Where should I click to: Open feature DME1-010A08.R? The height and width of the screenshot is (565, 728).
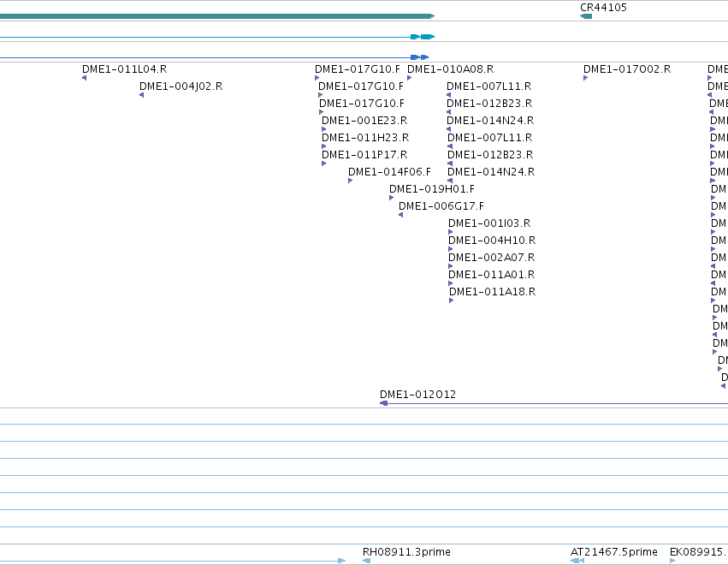(450, 69)
